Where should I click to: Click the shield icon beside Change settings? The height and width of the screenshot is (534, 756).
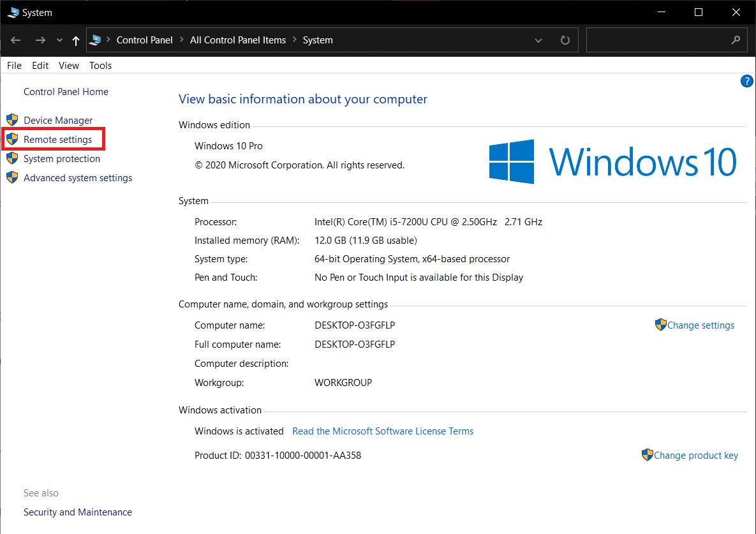tap(660, 325)
